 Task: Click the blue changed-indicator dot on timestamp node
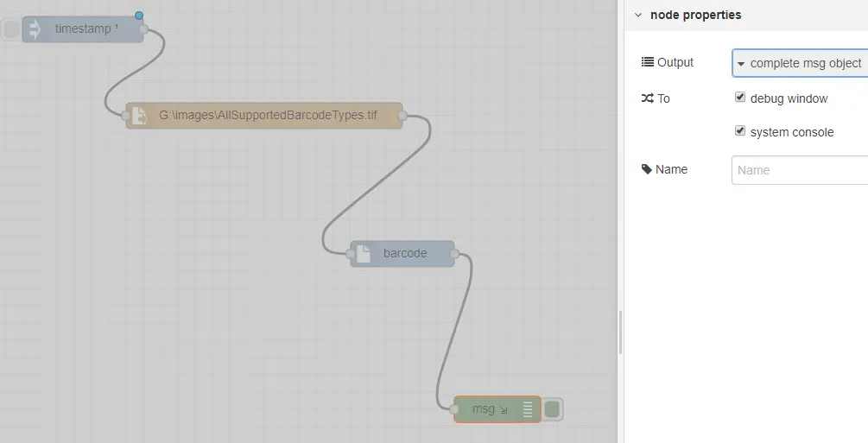[139, 16]
